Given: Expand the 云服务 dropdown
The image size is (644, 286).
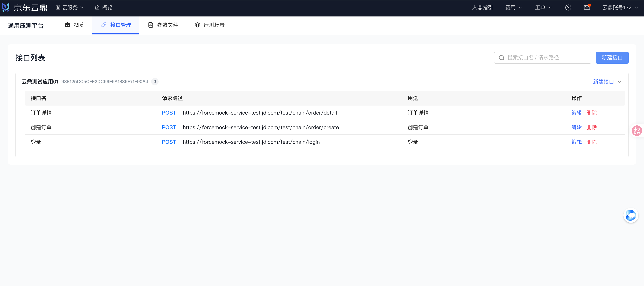Looking at the screenshot, I should coord(70,7).
